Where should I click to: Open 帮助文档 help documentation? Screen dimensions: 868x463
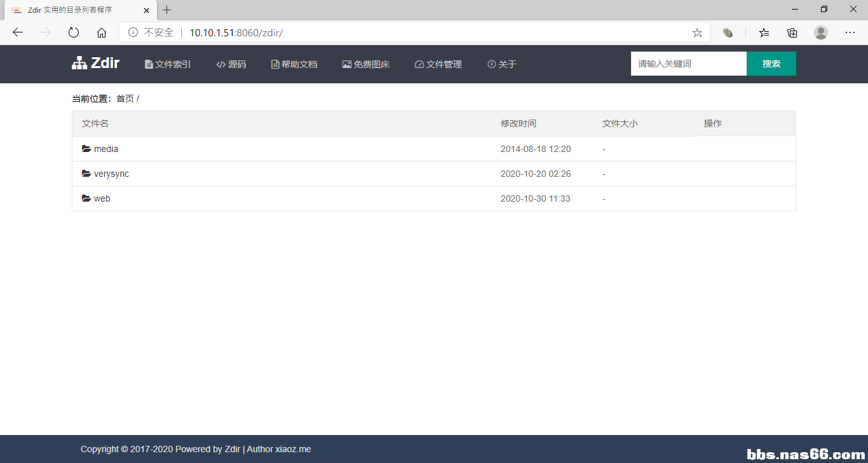(x=294, y=64)
